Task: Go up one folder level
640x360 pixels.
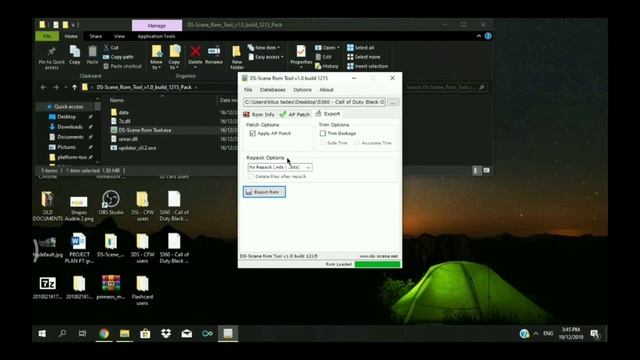Action: click(x=74, y=87)
